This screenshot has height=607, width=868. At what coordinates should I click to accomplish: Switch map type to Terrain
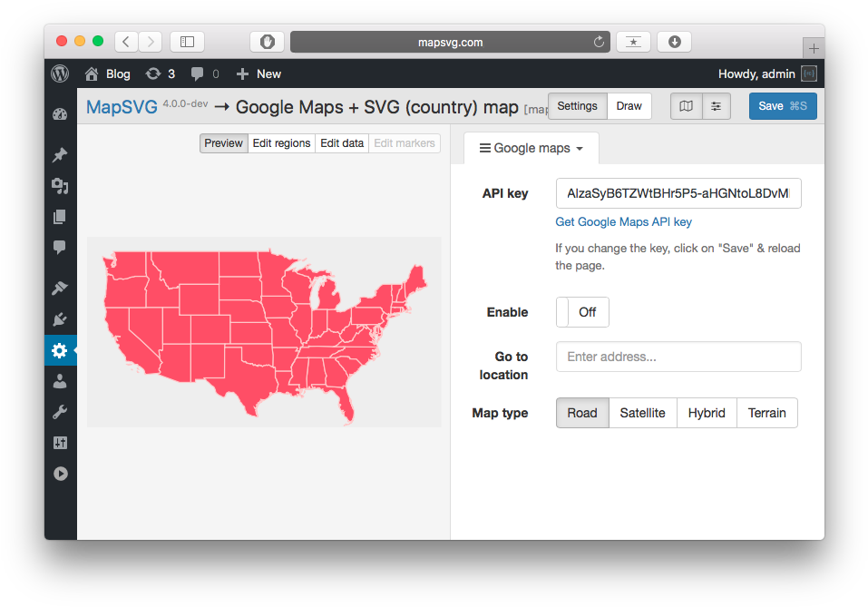point(766,413)
